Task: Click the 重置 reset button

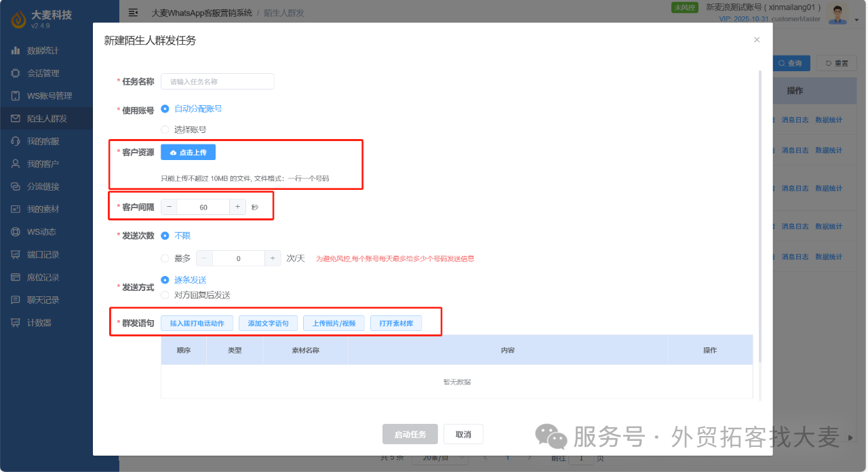Action: (x=837, y=63)
